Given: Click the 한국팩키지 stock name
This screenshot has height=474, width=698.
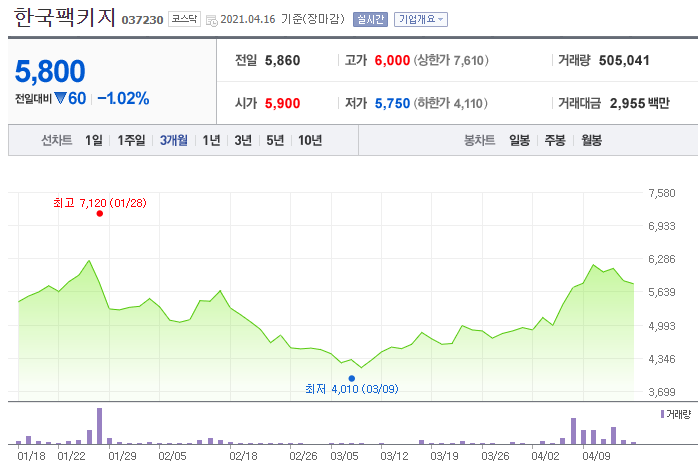Looking at the screenshot, I should [x=65, y=18].
